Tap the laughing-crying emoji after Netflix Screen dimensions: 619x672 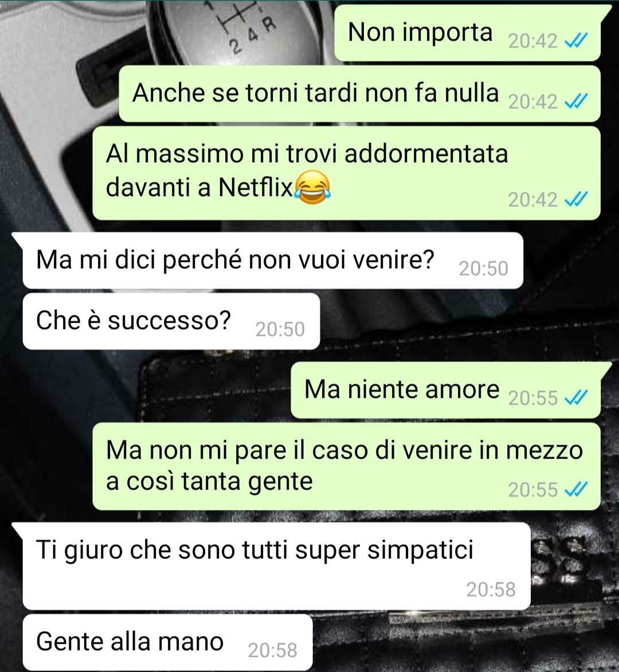point(312,187)
